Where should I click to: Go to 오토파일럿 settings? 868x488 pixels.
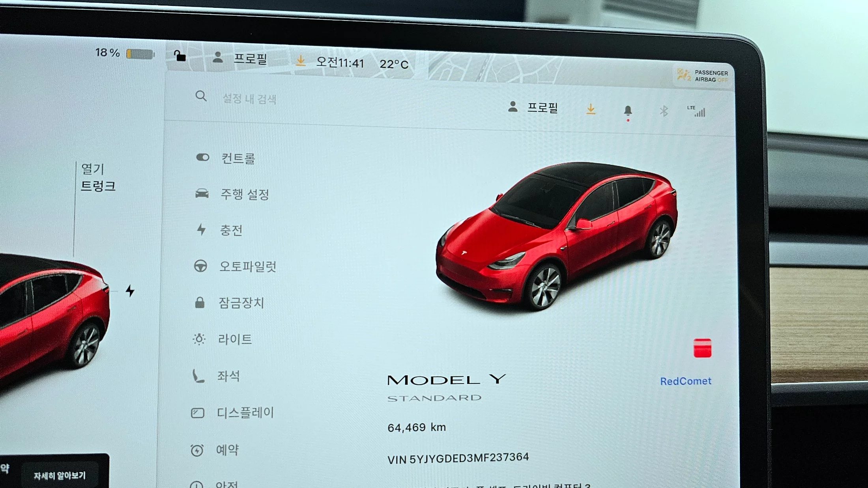(247, 267)
